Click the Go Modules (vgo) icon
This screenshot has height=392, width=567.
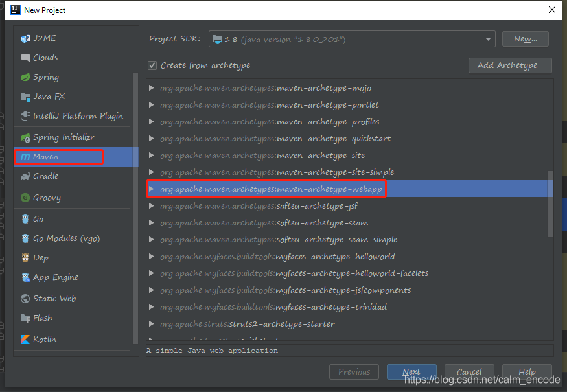coord(25,238)
